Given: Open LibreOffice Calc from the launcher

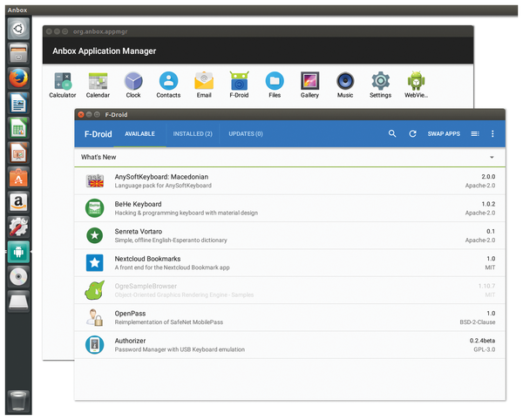Looking at the screenshot, I should click(x=18, y=128).
